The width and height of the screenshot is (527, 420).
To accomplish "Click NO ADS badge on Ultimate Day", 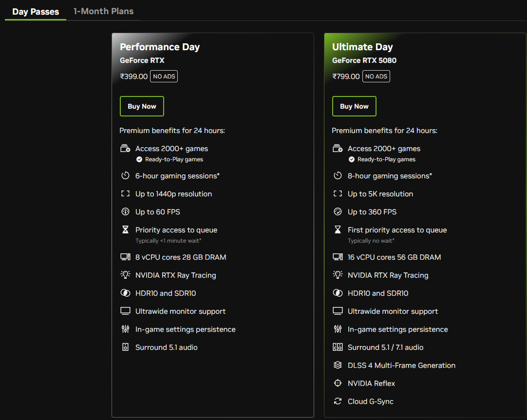I will [x=376, y=76].
